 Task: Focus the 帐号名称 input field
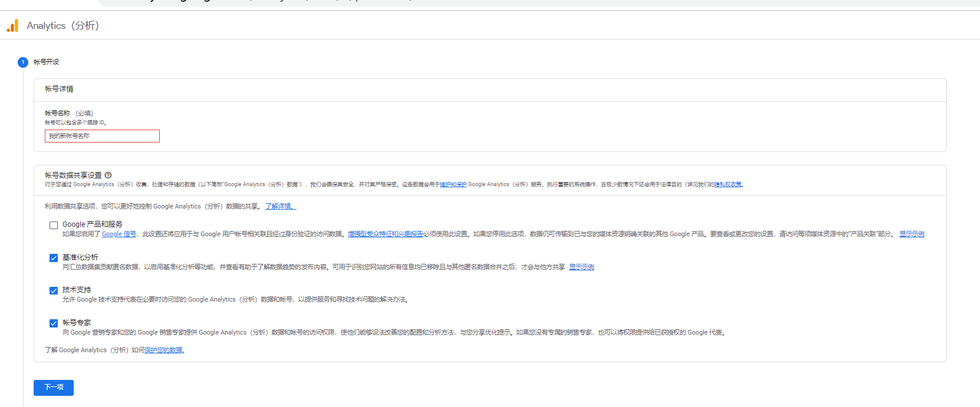click(x=102, y=136)
